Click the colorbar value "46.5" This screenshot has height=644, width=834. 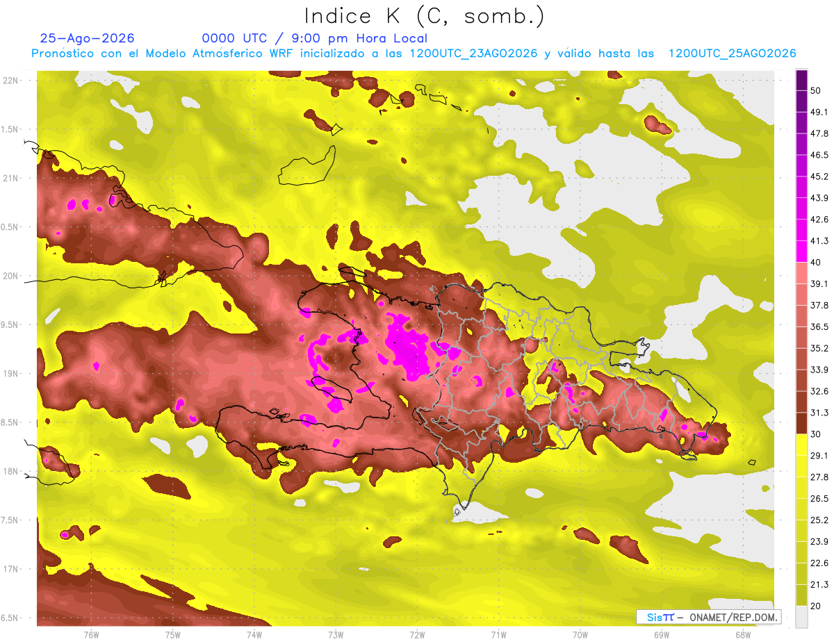click(819, 156)
